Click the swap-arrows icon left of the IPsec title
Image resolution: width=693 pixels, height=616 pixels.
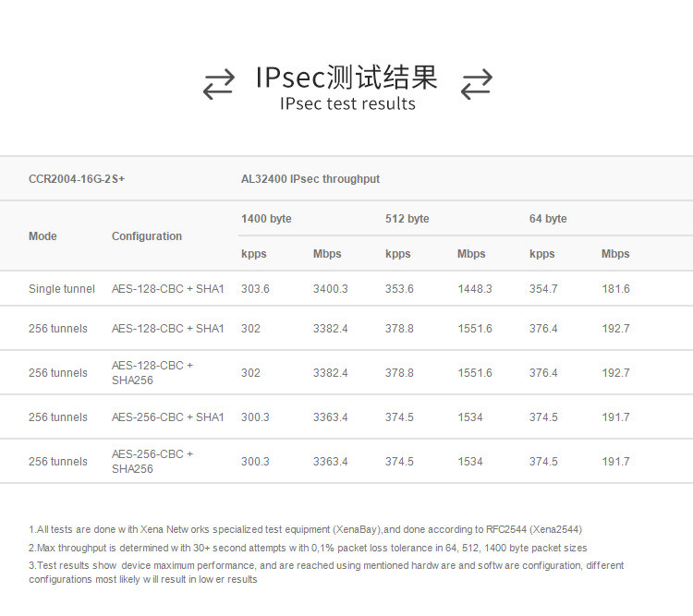219,84
